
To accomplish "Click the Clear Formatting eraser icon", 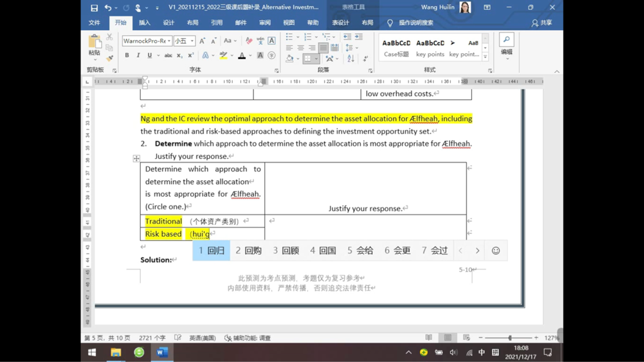I will 249,41.
